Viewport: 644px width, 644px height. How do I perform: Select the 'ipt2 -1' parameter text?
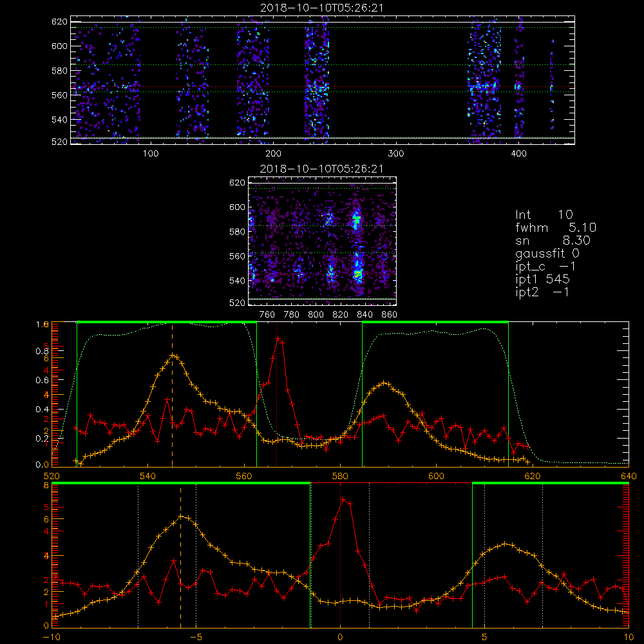point(542,292)
